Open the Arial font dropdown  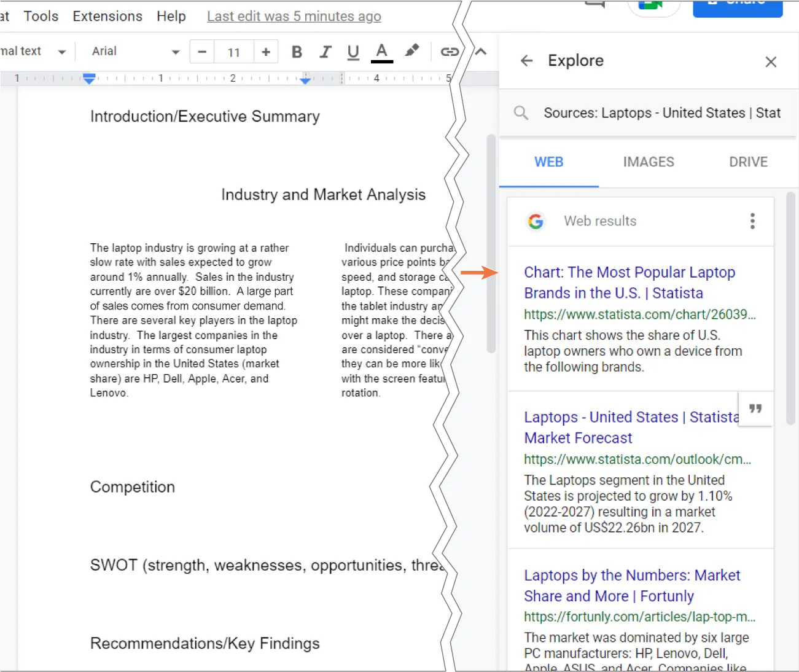pos(175,52)
